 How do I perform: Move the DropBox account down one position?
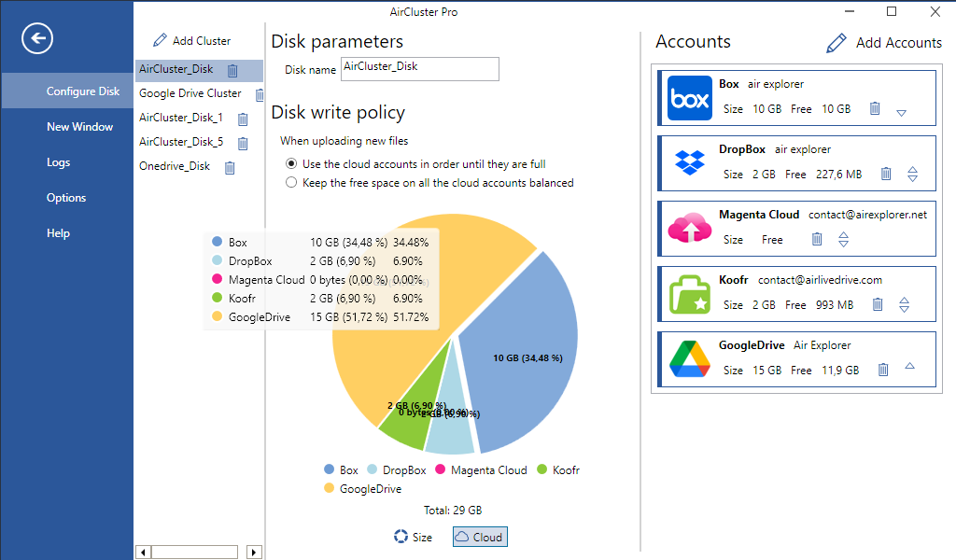[x=913, y=178]
